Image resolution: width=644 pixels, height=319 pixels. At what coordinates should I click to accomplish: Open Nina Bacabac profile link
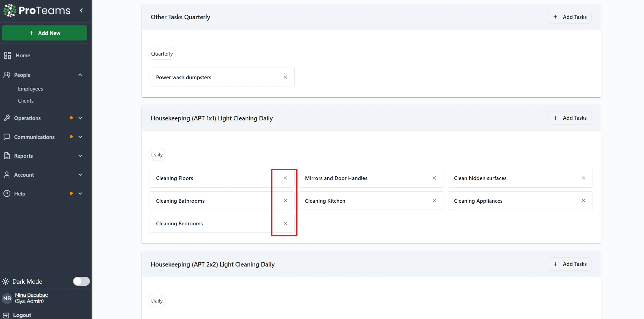click(x=31, y=295)
